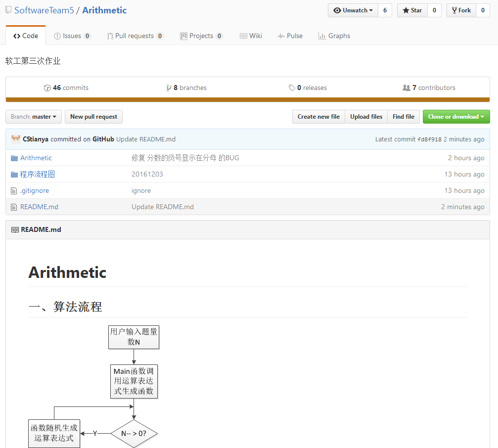Click the .gitignore file icon
The image size is (498, 448).
click(14, 191)
